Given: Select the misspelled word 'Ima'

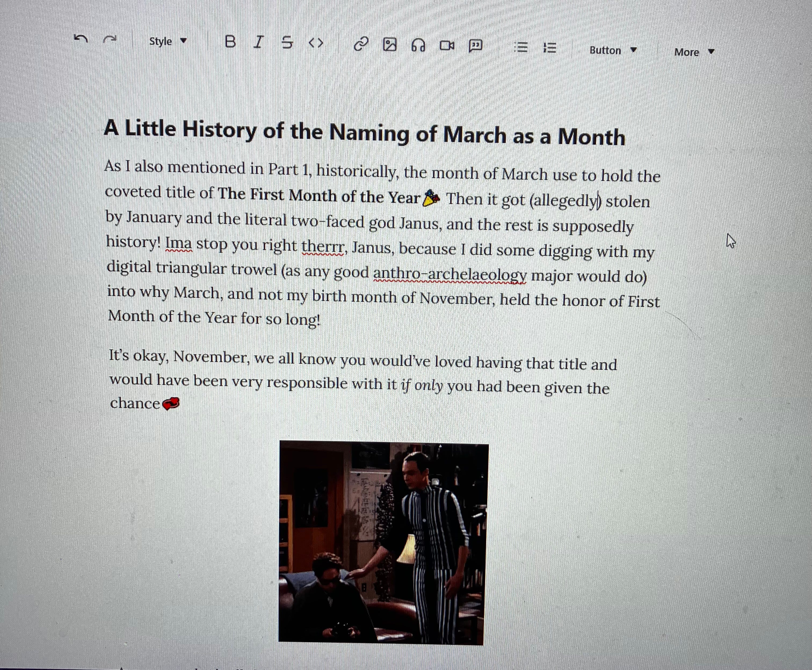Looking at the screenshot, I should pos(179,244).
